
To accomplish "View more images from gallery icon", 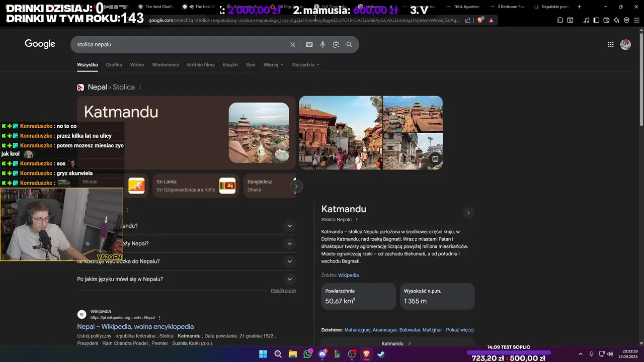I will coord(435,159).
